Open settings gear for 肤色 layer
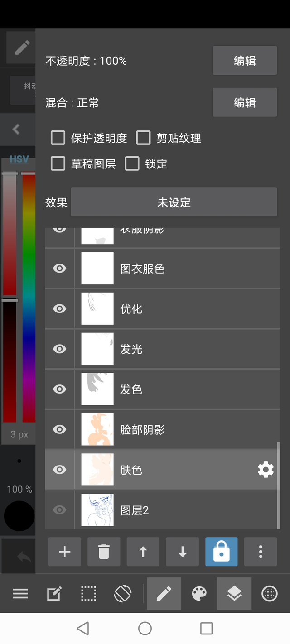This screenshot has width=290, height=644. (266, 470)
